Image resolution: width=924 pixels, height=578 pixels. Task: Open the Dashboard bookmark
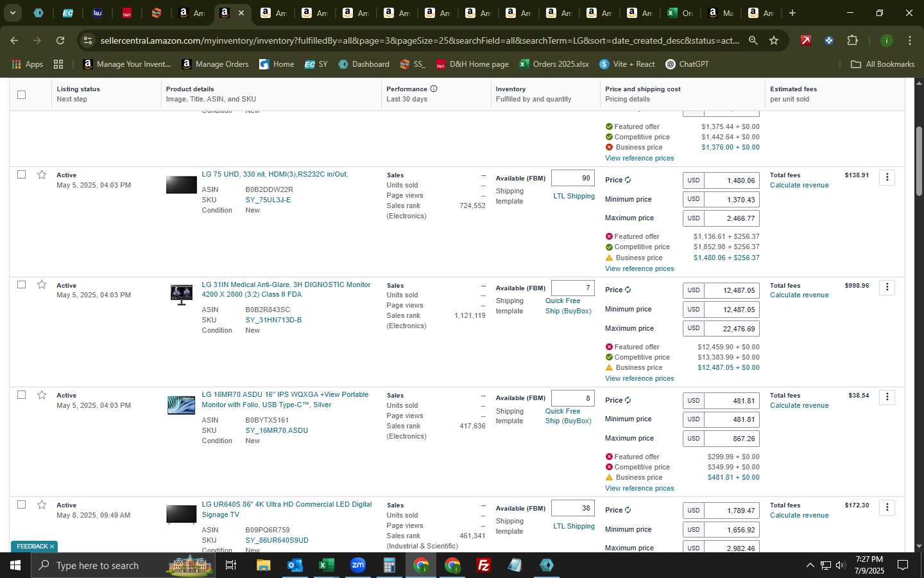pyautogui.click(x=364, y=64)
